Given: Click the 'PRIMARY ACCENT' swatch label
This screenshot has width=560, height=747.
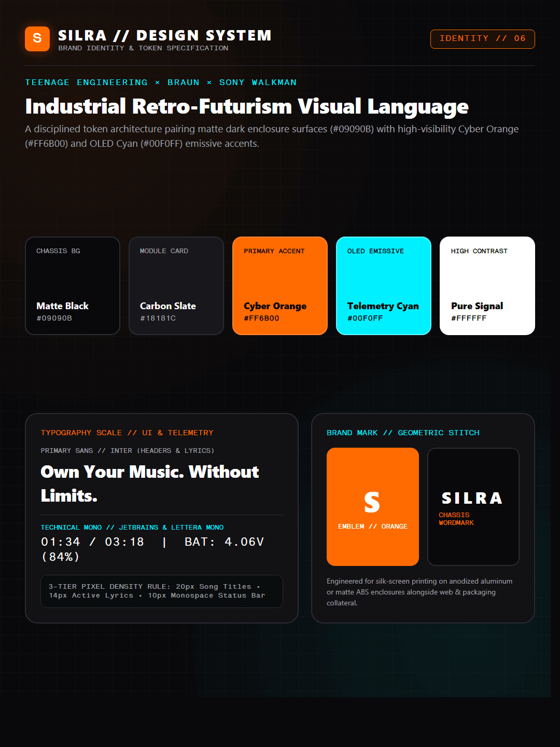Looking at the screenshot, I should pos(274,251).
